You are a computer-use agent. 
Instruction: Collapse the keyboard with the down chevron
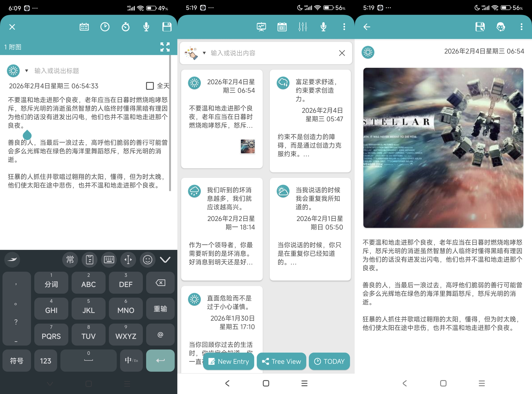tap(165, 260)
